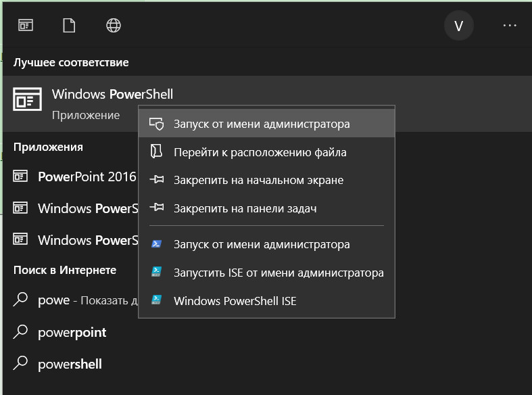Open the Apps filter icon at top

coord(26,25)
